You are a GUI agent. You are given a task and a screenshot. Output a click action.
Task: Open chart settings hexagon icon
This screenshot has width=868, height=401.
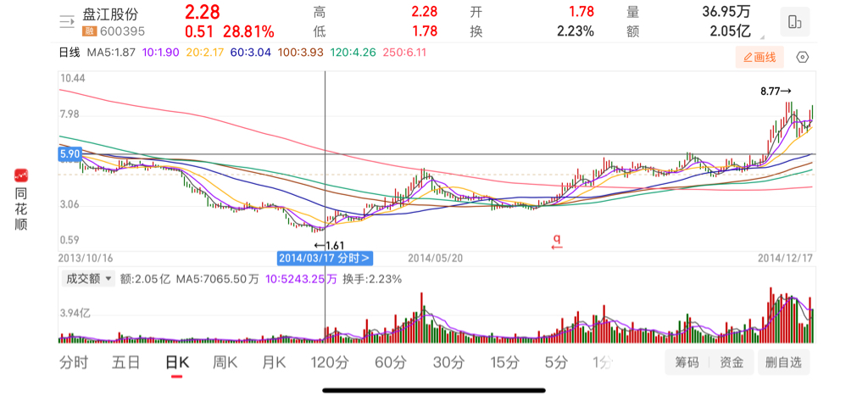(x=803, y=57)
